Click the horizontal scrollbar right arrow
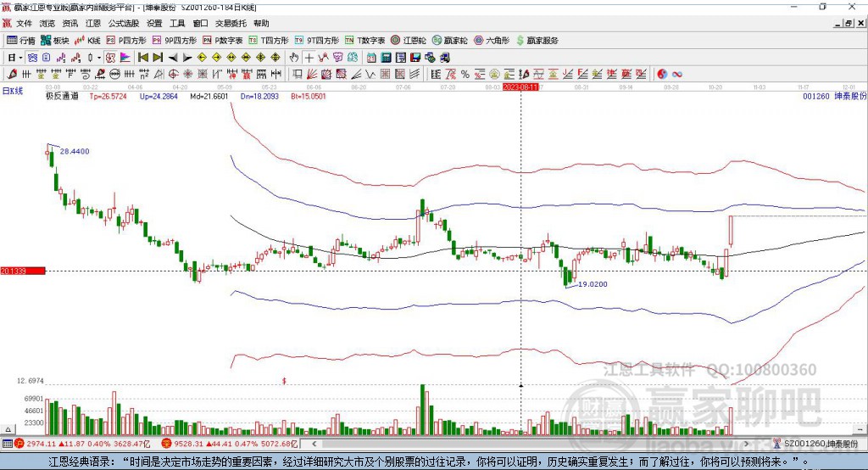 [x=746, y=444]
